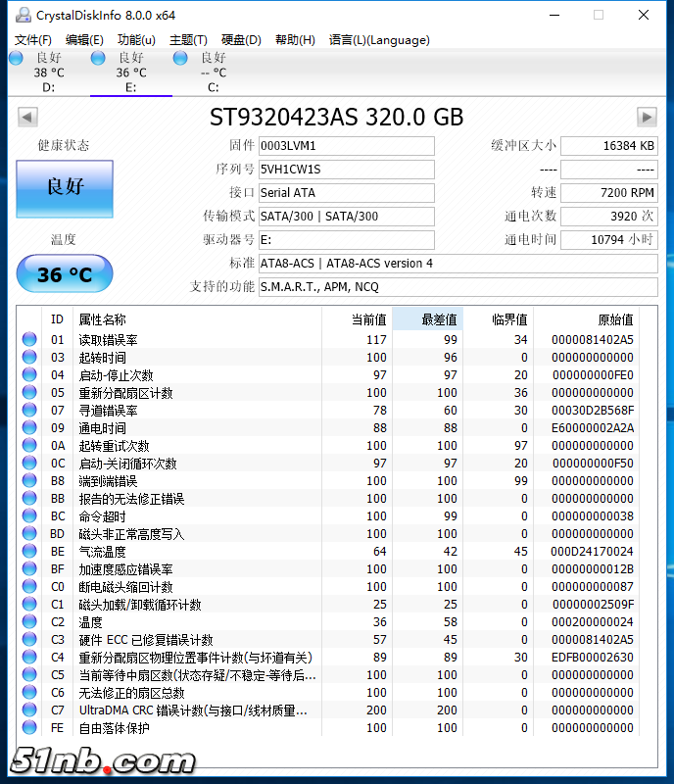Click the 良好 health status button
This screenshot has width=674, height=784.
[x=65, y=185]
